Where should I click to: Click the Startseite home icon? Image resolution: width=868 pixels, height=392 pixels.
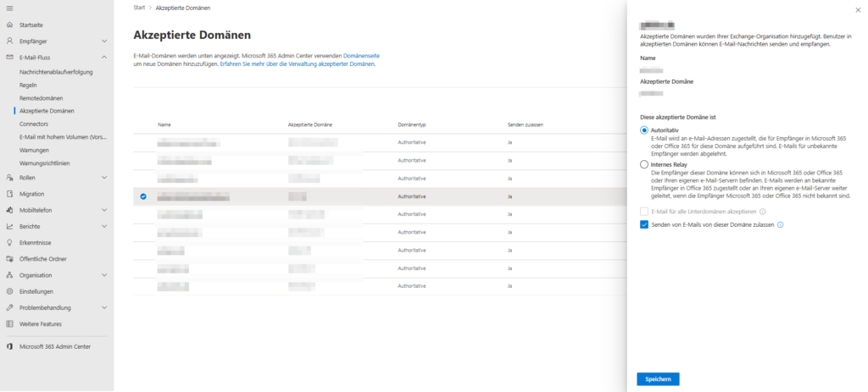click(10, 25)
